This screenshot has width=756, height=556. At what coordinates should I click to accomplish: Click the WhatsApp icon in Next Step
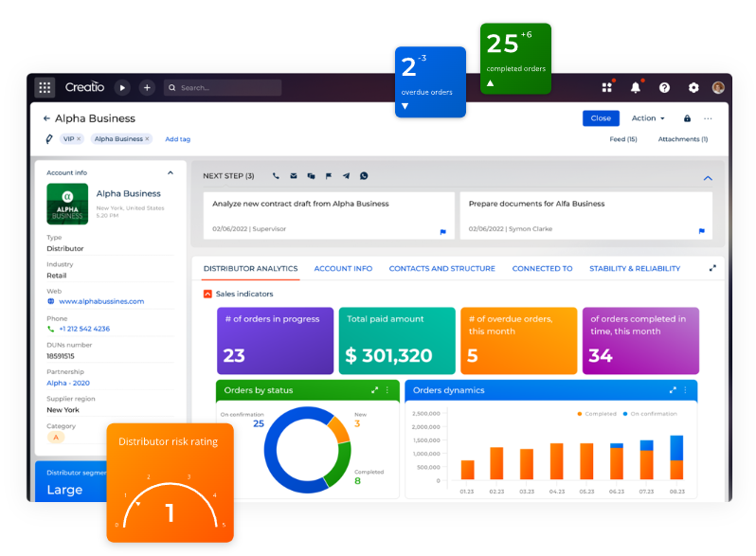pos(364,176)
